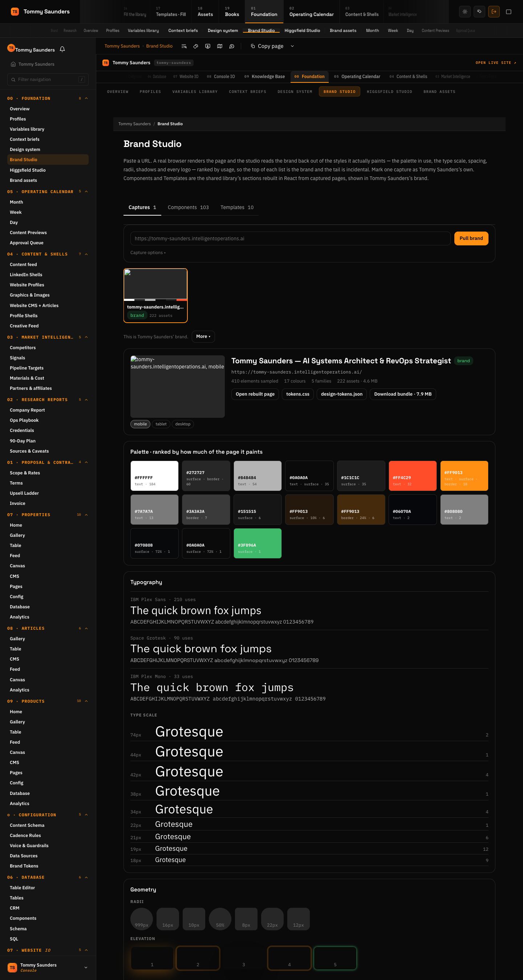Viewport: 523px width, 980px height.
Task: Switch to the Templates tab
Action: tap(237, 207)
